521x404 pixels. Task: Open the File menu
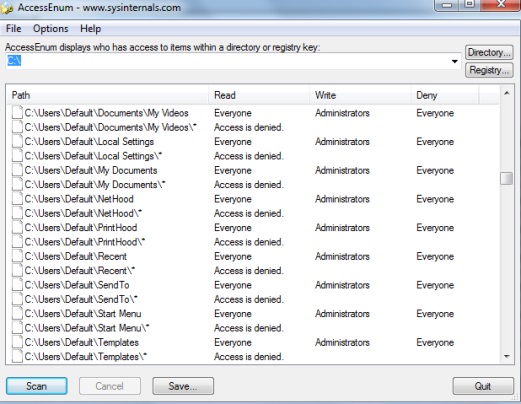[x=14, y=29]
